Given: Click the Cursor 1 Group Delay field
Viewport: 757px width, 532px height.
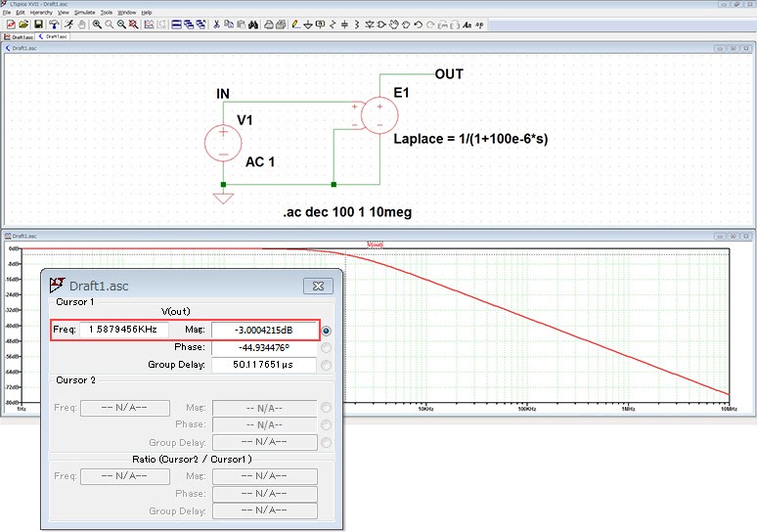Looking at the screenshot, I should tap(264, 365).
